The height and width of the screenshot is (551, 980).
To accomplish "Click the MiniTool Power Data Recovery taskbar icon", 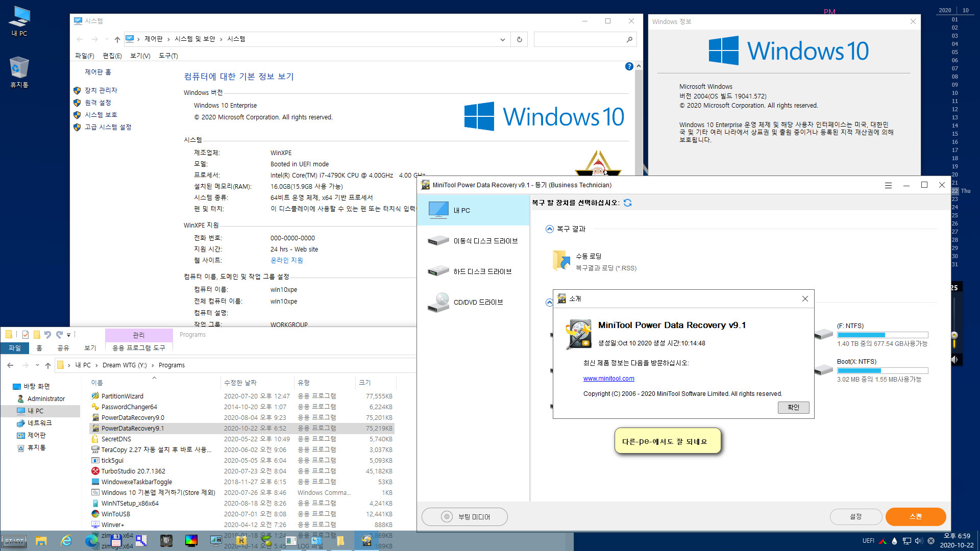I will click(366, 541).
